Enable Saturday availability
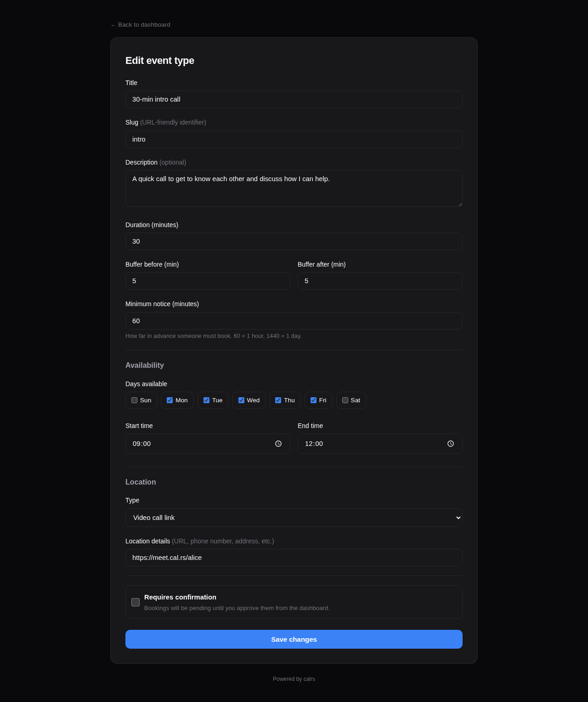The image size is (588, 702). [345, 400]
